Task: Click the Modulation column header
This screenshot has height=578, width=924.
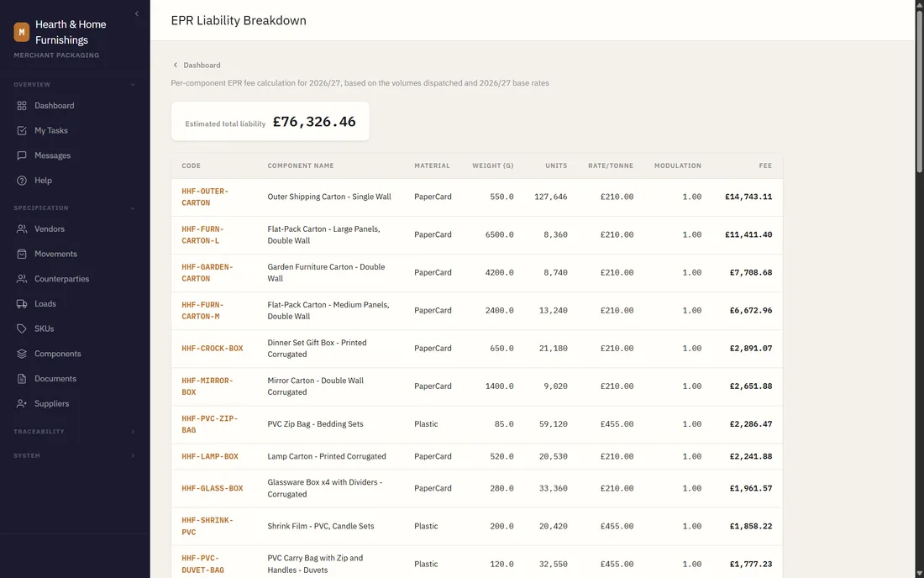Action: point(678,166)
